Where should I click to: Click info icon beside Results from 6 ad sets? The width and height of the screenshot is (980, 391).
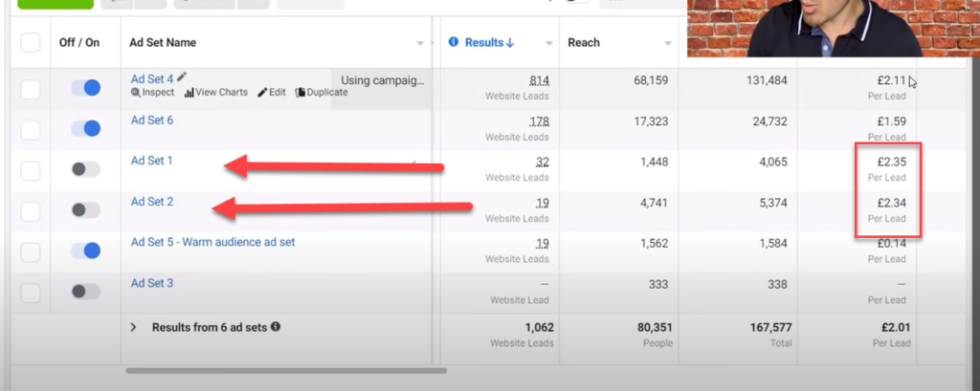[276, 327]
